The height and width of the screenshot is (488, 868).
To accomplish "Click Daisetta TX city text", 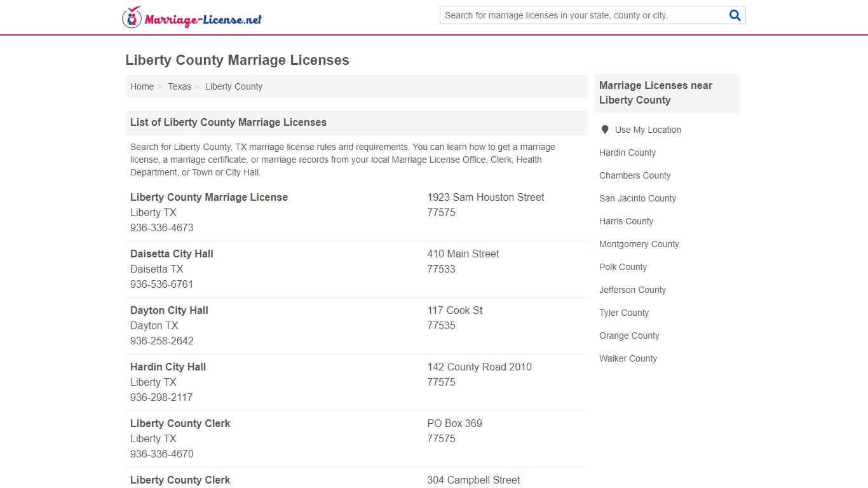I will point(156,269).
